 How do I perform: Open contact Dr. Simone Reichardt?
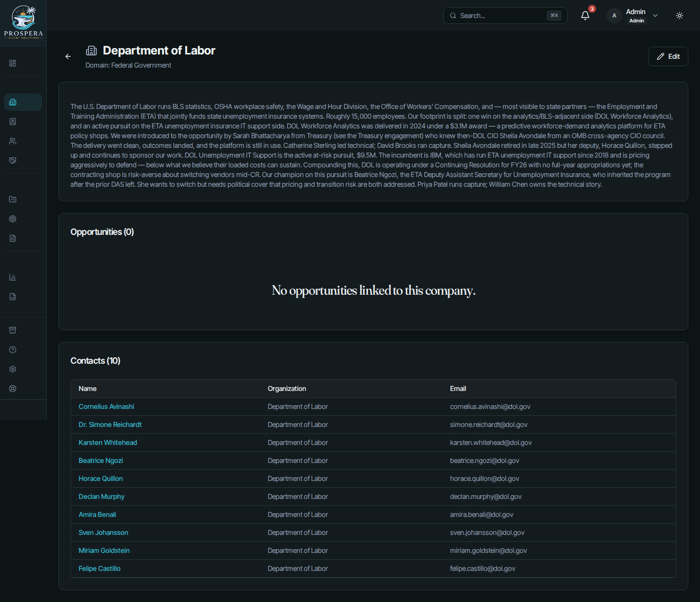(110, 425)
